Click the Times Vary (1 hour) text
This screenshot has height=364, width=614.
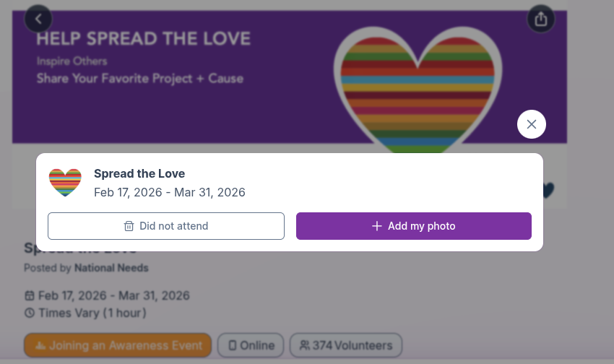92,313
